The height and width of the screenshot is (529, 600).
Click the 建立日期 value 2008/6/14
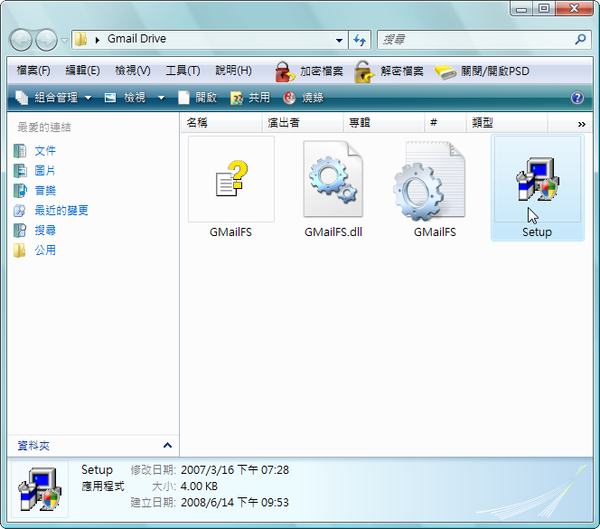[x=235, y=503]
